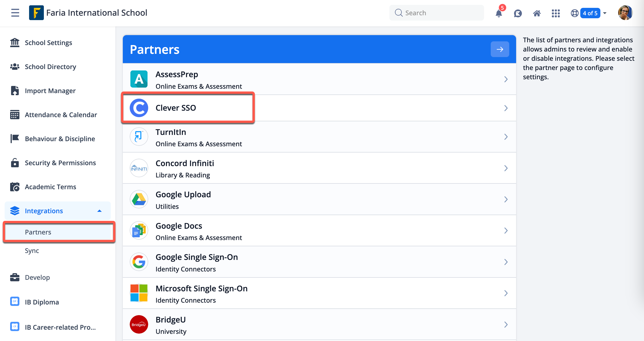This screenshot has width=644, height=341.
Task: Click the Faria International School logo
Action: 36,12
